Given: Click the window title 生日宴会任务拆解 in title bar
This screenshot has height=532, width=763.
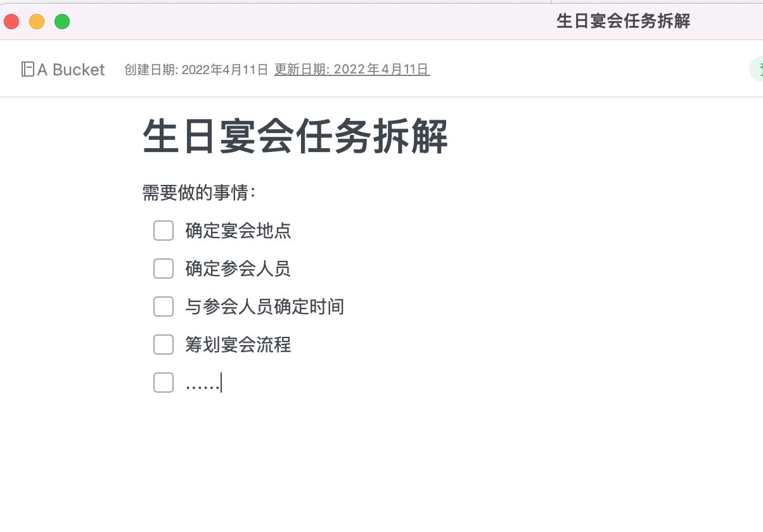Looking at the screenshot, I should coord(624,21).
